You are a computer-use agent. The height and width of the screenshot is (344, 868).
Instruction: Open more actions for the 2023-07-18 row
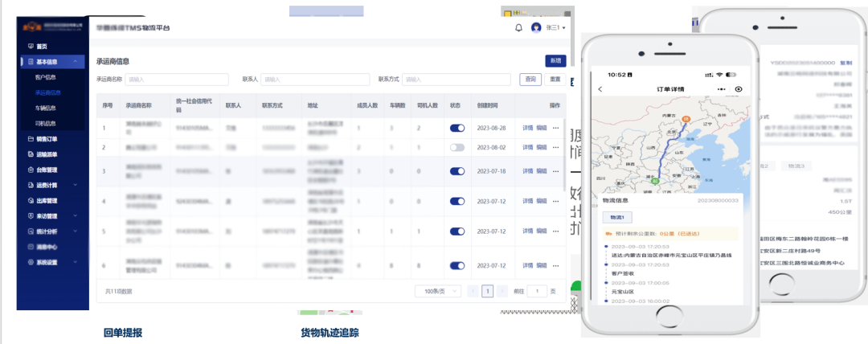pyautogui.click(x=556, y=172)
